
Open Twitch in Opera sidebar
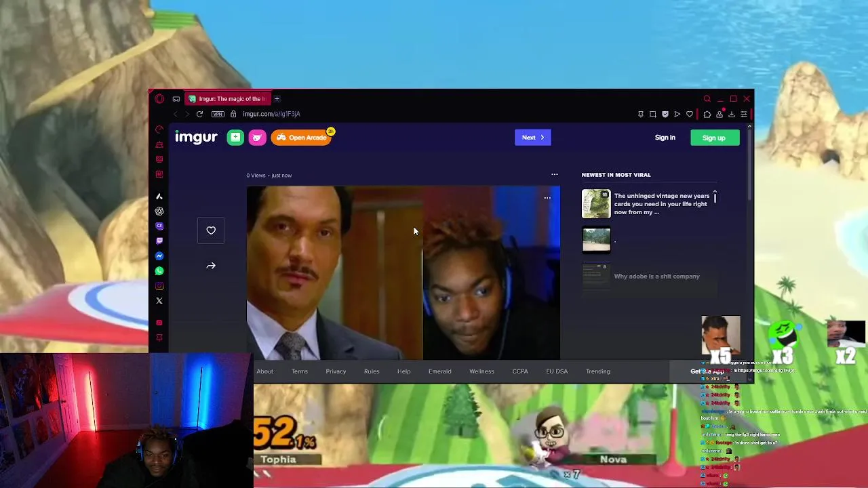[159, 241]
